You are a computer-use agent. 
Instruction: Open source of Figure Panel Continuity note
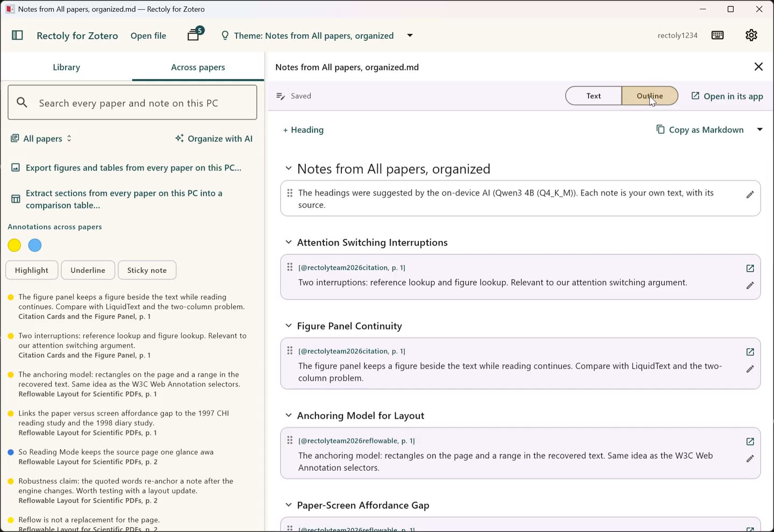point(750,352)
